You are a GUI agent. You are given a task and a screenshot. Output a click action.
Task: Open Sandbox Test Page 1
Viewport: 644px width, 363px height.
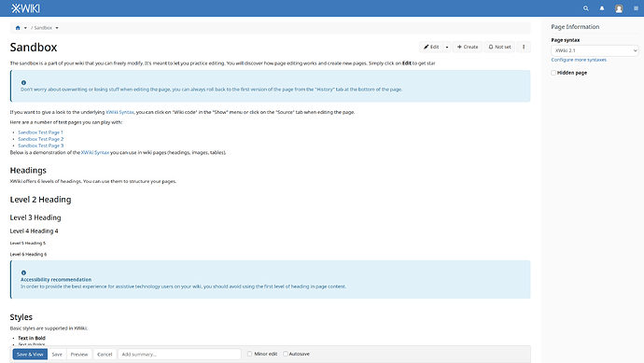coord(40,133)
